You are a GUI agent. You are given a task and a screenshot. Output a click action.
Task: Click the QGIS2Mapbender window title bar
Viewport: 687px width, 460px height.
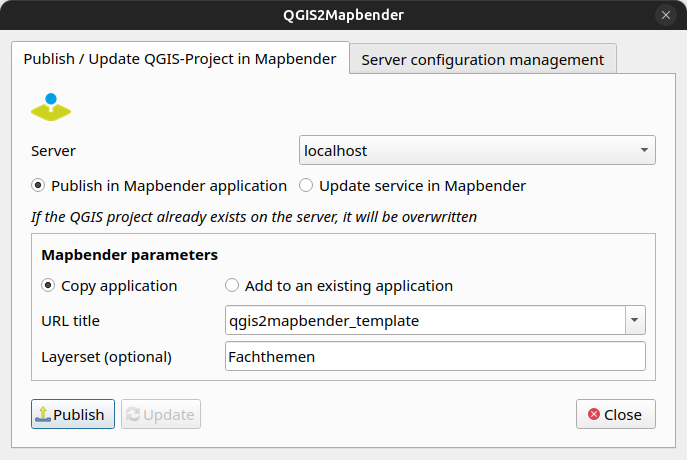tap(343, 15)
